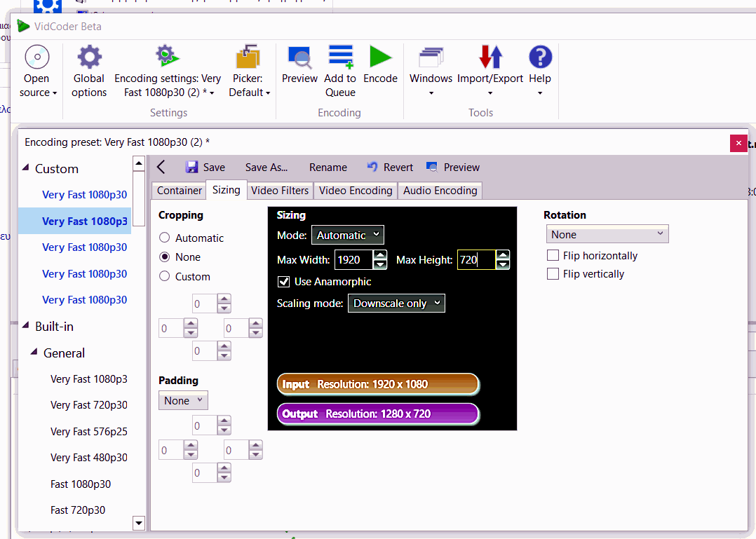Collapse the Built-in presets group
This screenshot has width=756, height=539.
[26, 325]
